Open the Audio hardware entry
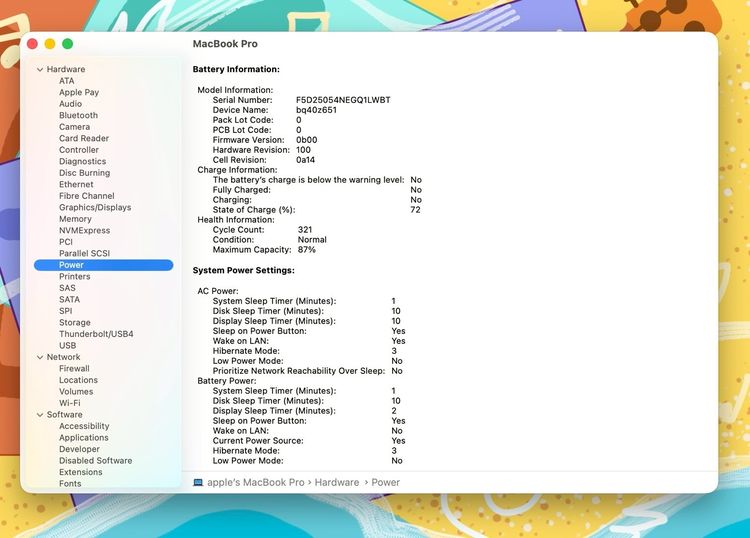Screen dimensions: 750x538 [x=70, y=104]
